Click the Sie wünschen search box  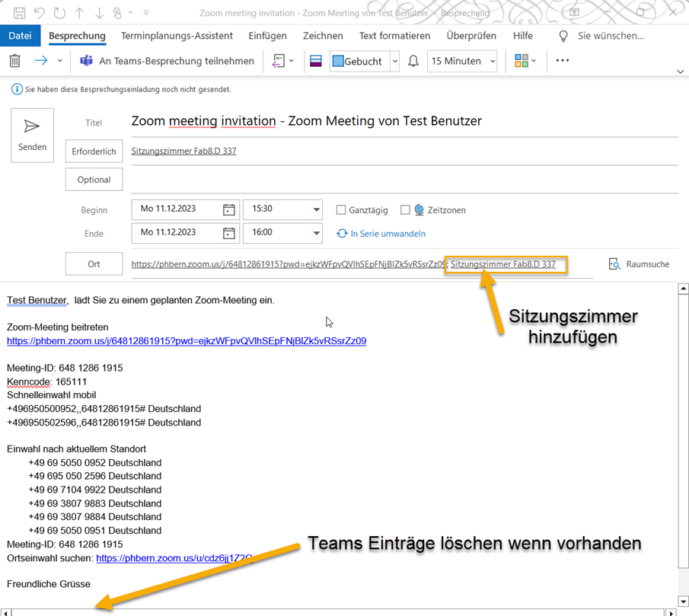pyautogui.click(x=611, y=36)
